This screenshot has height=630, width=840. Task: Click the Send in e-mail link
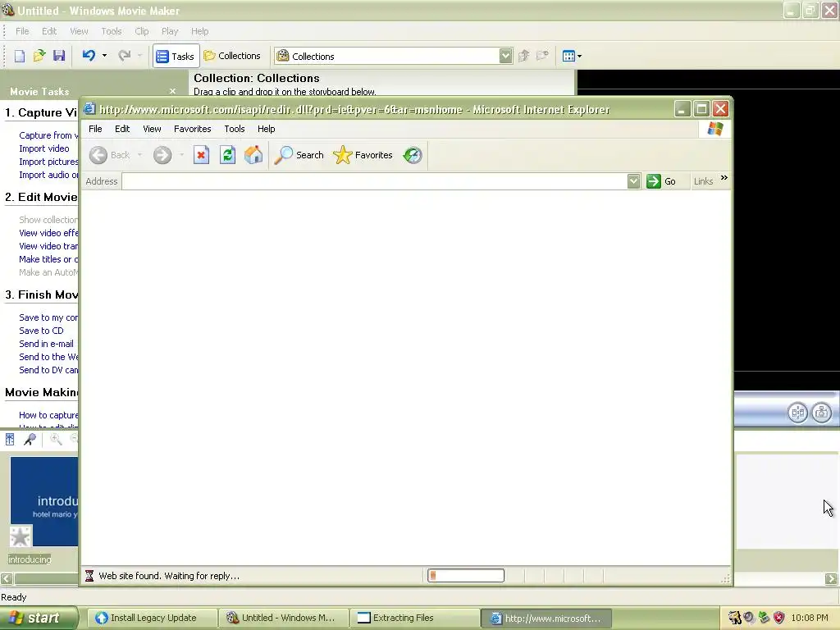[x=46, y=344]
